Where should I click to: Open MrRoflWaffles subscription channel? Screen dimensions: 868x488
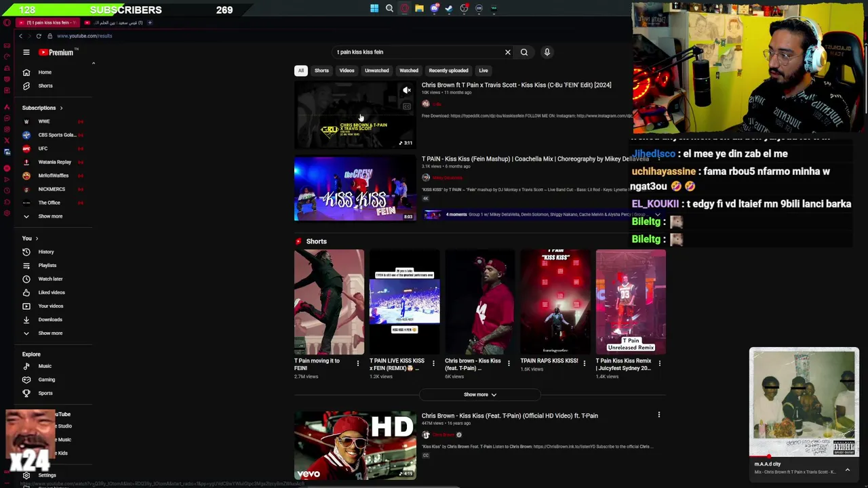click(x=53, y=176)
